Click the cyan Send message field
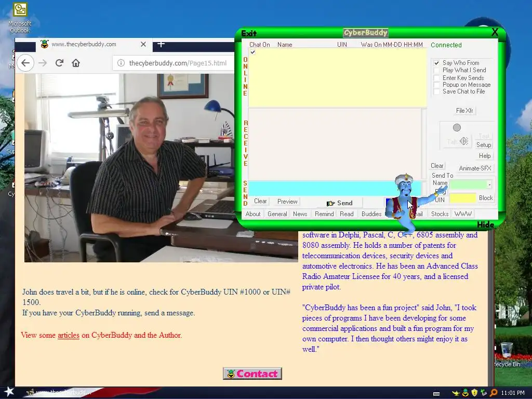 point(334,188)
